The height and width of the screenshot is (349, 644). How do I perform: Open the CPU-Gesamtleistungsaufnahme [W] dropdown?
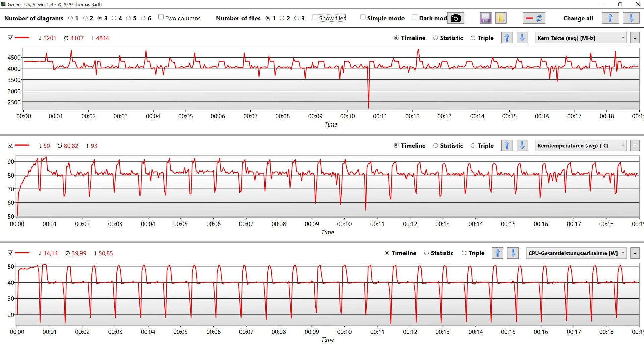pos(576,253)
